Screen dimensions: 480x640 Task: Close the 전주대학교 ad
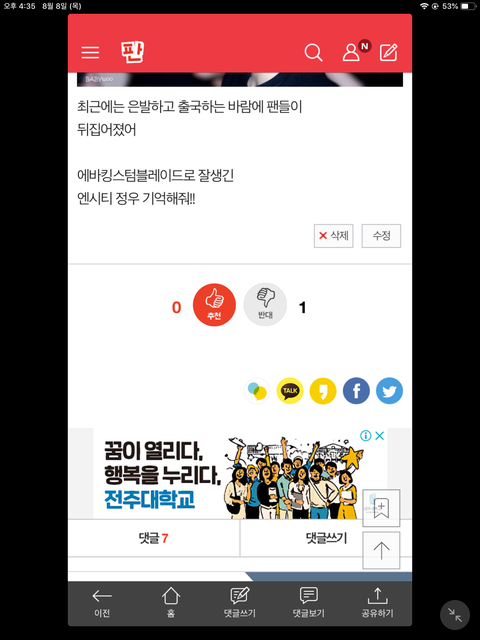pyautogui.click(x=380, y=436)
